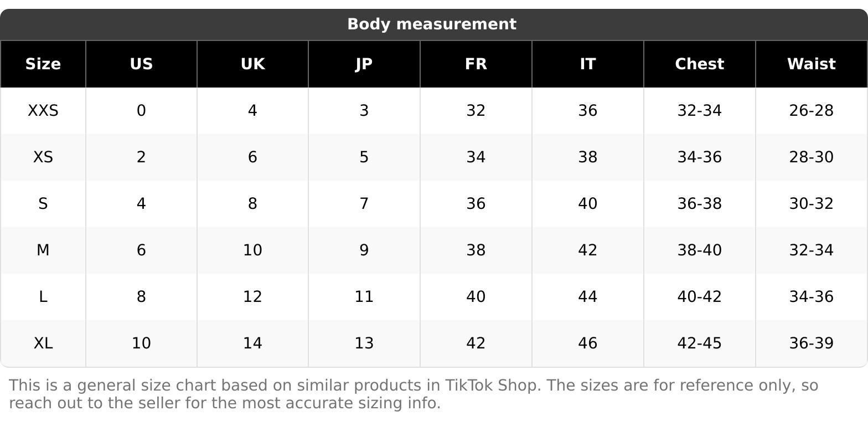The width and height of the screenshot is (868, 421).
Task: Select the IT column header
Action: [x=587, y=64]
